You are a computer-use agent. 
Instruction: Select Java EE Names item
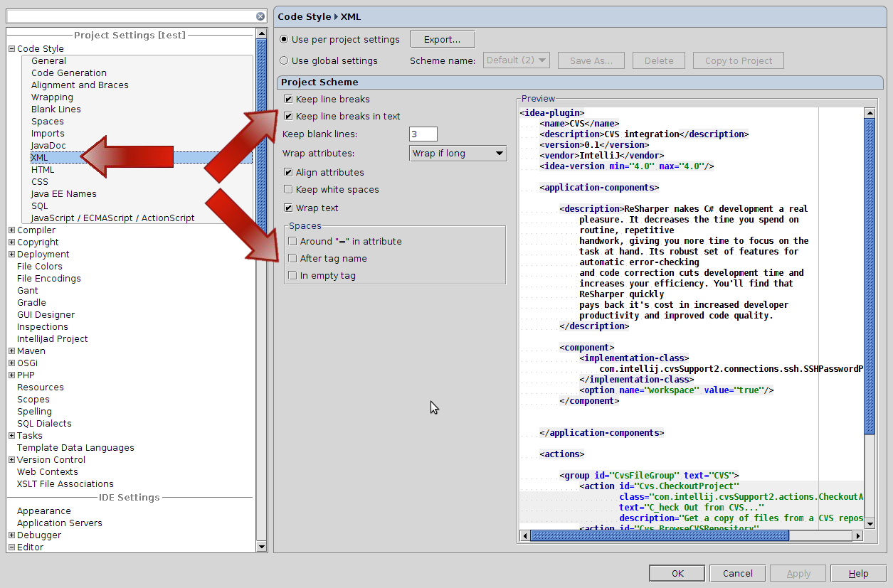[63, 194]
